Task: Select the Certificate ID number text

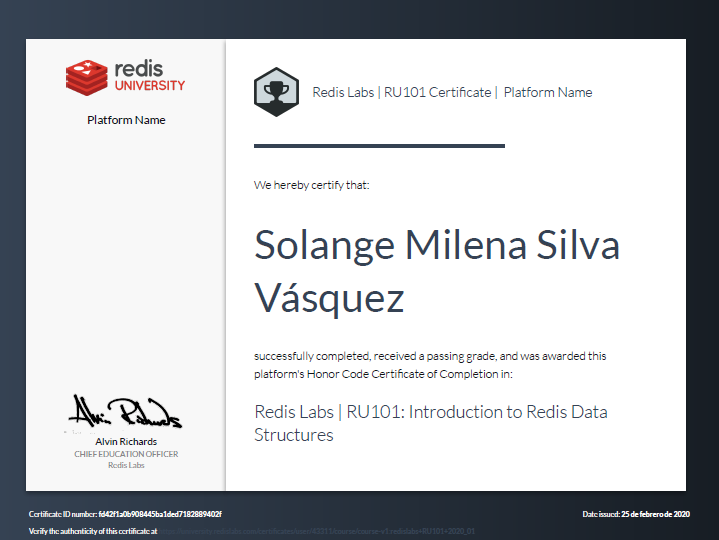Action: pyautogui.click(x=125, y=514)
